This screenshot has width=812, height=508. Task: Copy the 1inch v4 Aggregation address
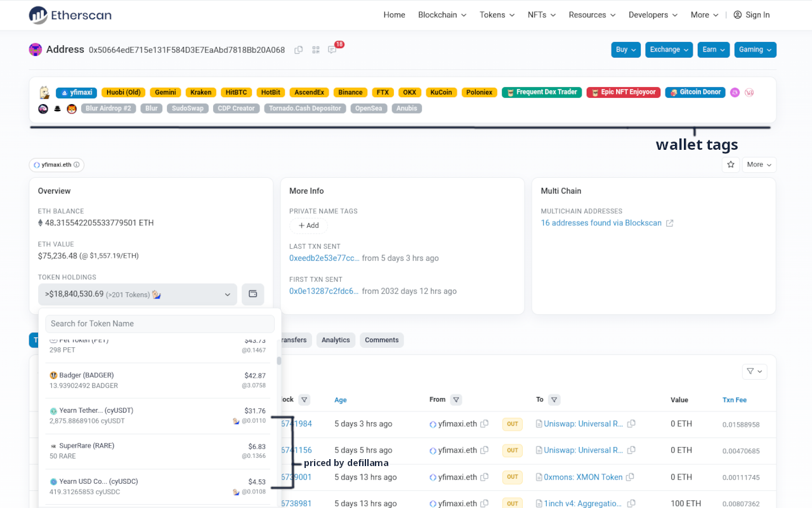(x=631, y=504)
